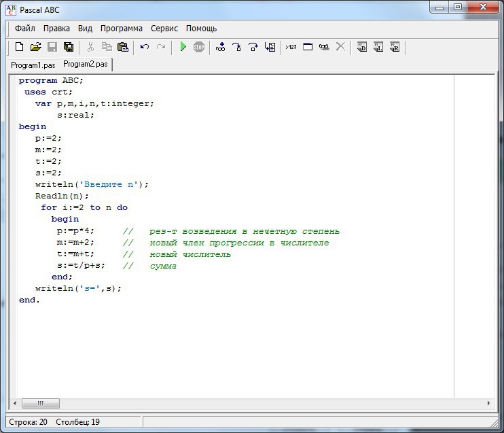Paste from clipboard using toolbar icon
Image resolution: width=504 pixels, height=433 pixels.
(123, 47)
